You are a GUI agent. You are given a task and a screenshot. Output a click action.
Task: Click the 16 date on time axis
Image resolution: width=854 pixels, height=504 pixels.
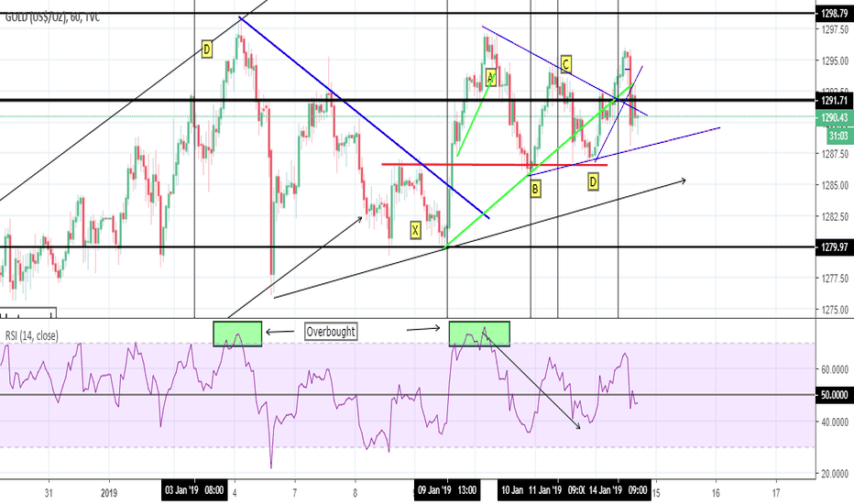(x=716, y=492)
